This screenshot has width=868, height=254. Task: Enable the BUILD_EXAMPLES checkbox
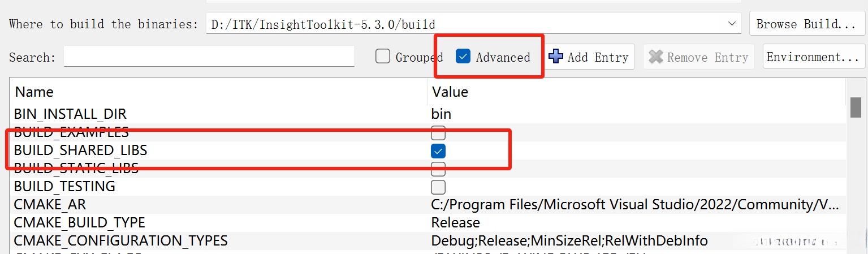(x=438, y=133)
